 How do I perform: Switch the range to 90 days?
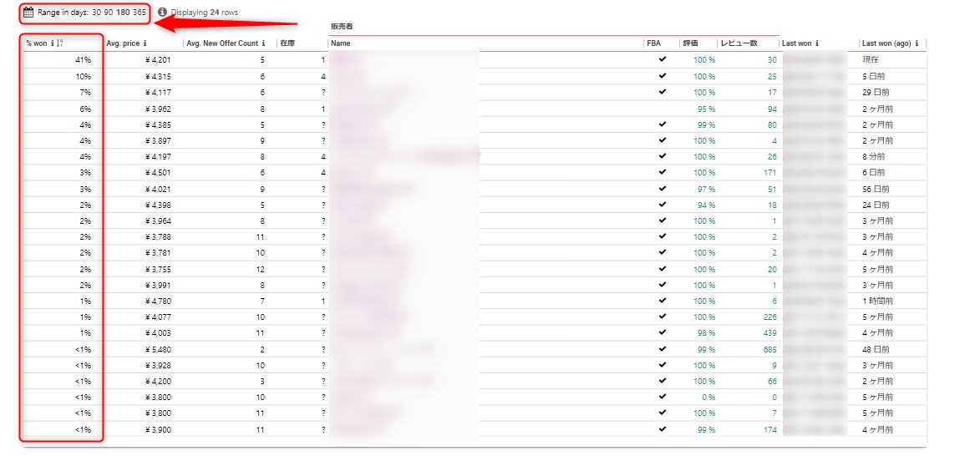[x=109, y=13]
